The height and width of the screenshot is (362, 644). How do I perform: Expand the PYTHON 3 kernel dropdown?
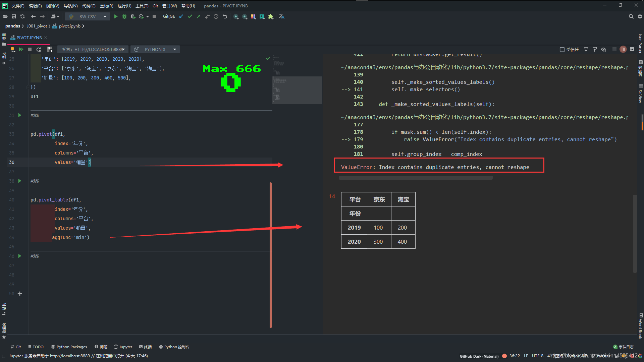click(x=176, y=49)
